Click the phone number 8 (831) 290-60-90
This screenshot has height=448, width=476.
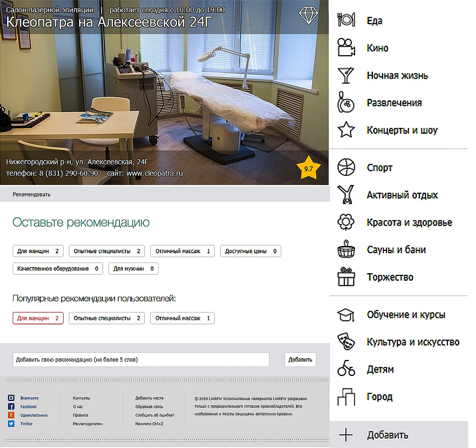click(69, 173)
